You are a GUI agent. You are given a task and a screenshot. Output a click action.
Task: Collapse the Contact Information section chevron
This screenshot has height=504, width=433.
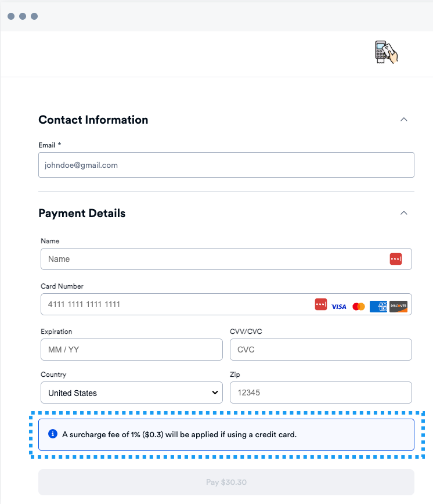pos(404,120)
